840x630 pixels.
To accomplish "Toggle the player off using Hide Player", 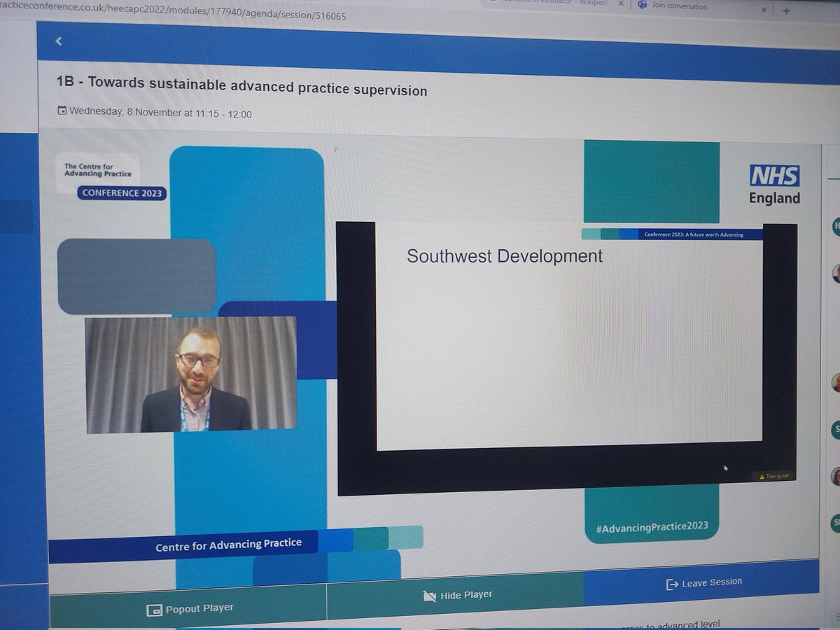I will point(458,596).
